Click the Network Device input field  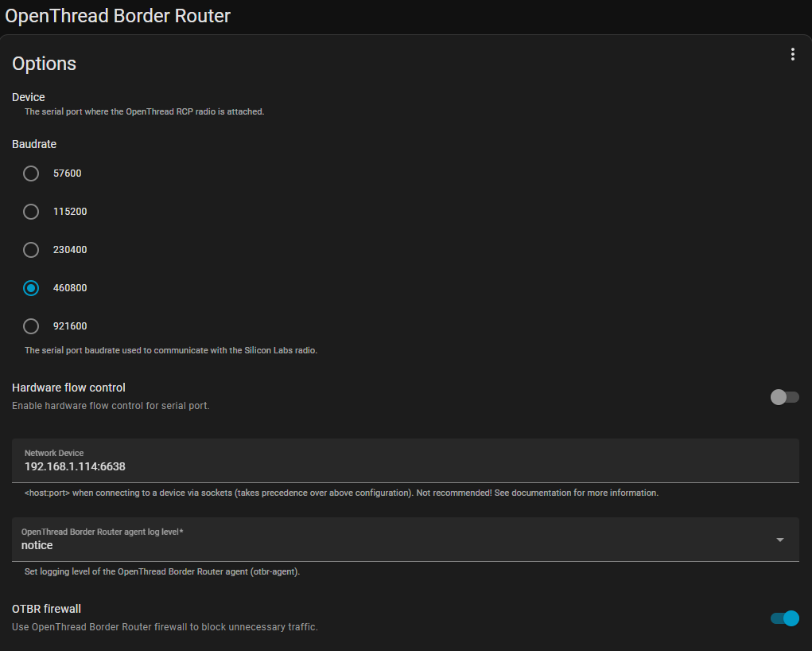click(x=406, y=461)
